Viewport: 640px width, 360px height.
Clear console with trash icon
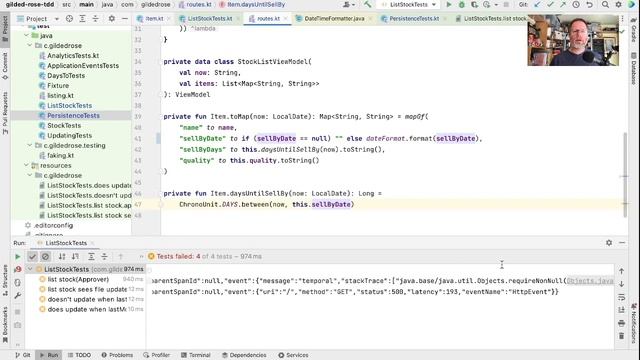tap(621, 336)
